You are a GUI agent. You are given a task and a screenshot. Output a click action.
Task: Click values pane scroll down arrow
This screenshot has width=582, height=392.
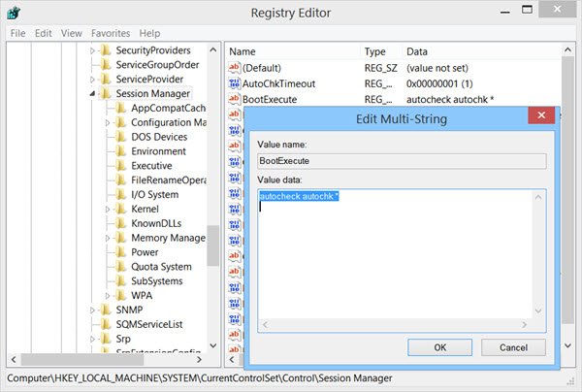point(567,345)
